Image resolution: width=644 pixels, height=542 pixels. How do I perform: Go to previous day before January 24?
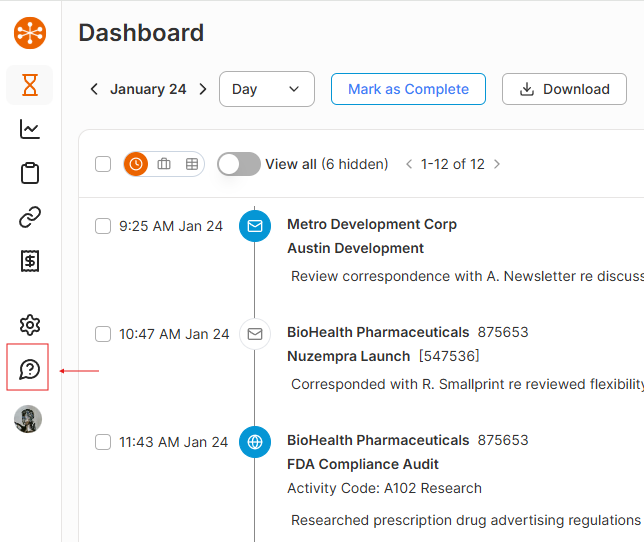94,89
